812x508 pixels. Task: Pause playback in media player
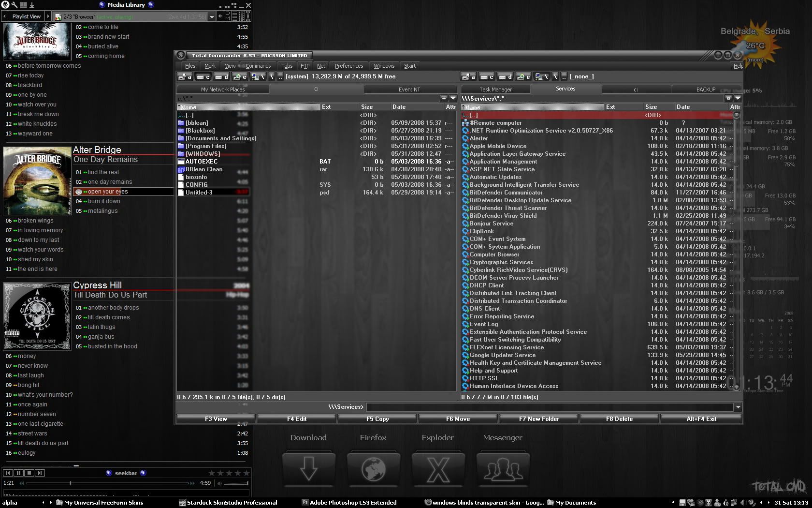point(18,473)
